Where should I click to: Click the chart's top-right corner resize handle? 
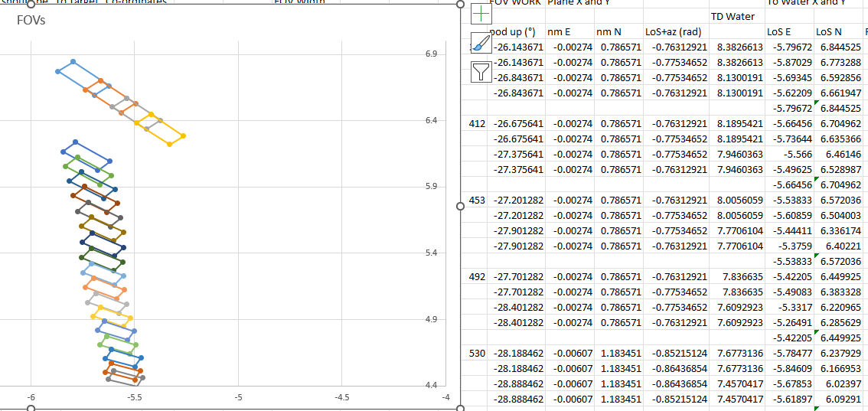pyautogui.click(x=460, y=5)
